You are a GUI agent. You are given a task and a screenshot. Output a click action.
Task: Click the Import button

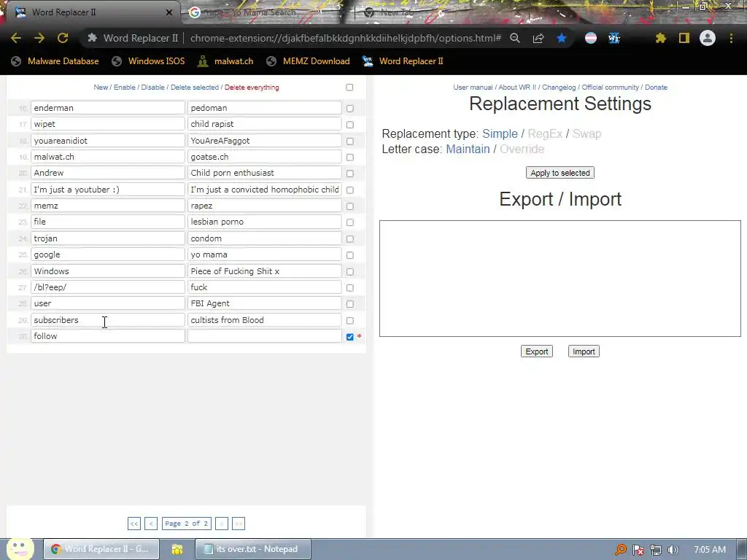pyautogui.click(x=584, y=351)
